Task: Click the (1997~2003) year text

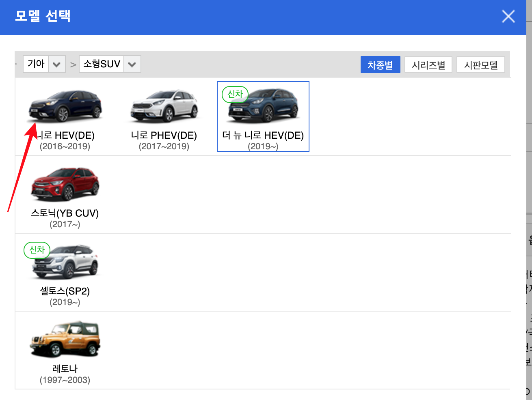Action: click(x=65, y=380)
